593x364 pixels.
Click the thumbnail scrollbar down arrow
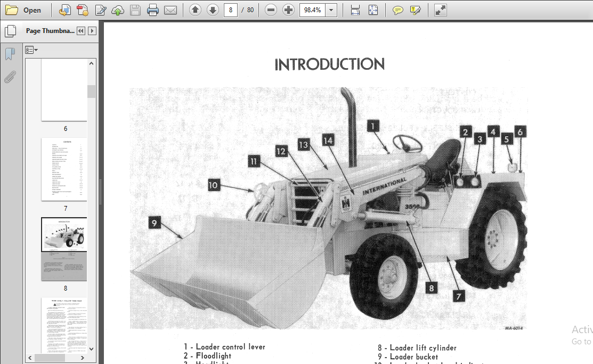92,349
